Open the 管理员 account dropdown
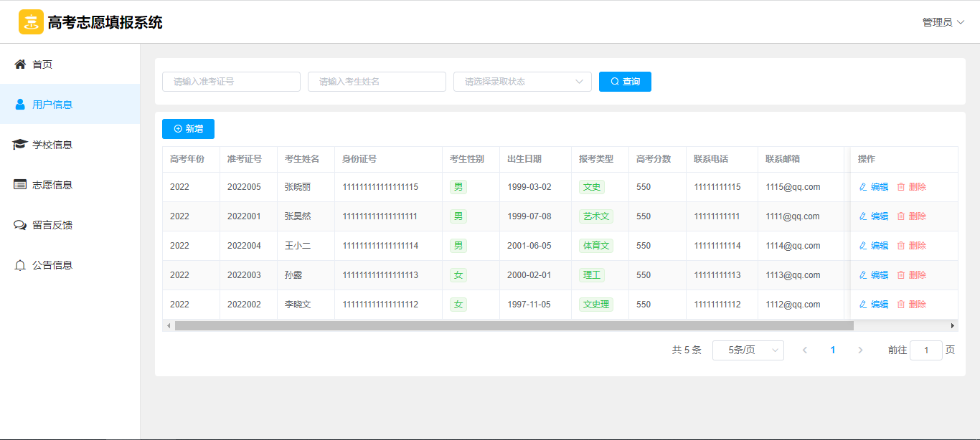The image size is (980, 440). [943, 22]
